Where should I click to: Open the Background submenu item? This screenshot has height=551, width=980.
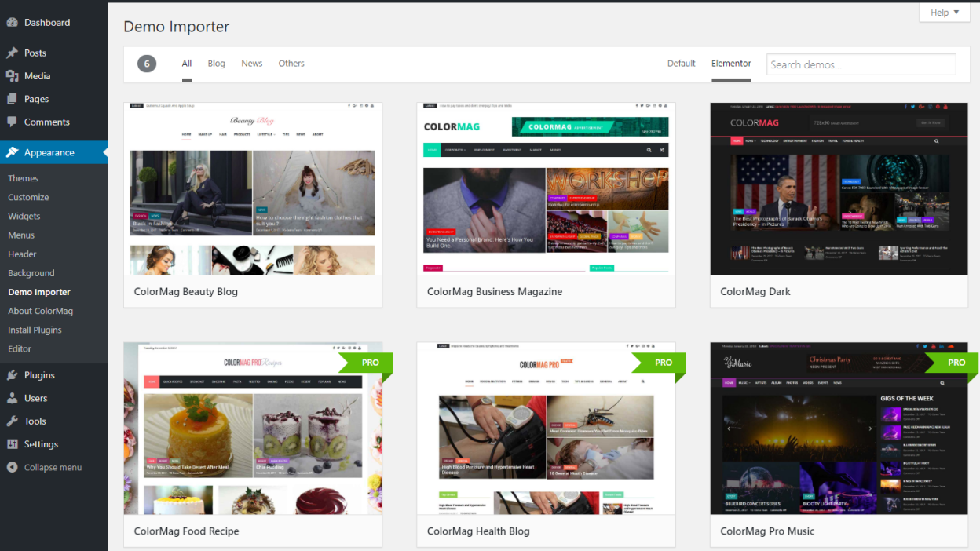31,273
